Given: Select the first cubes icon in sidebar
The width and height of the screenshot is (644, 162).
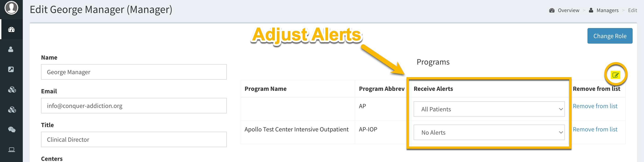Looking at the screenshot, I should pyautogui.click(x=12, y=89).
